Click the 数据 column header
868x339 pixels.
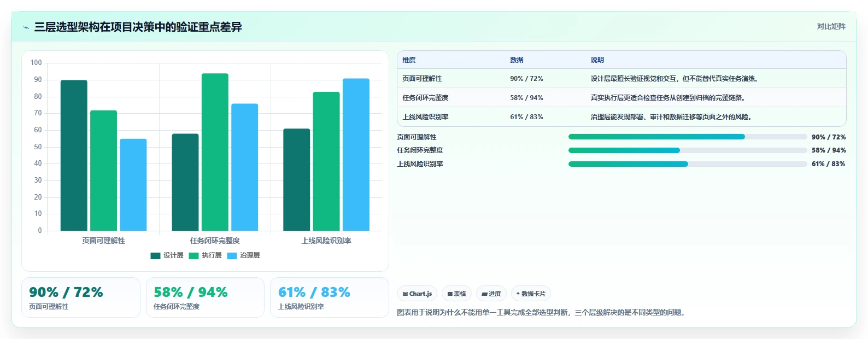517,60
